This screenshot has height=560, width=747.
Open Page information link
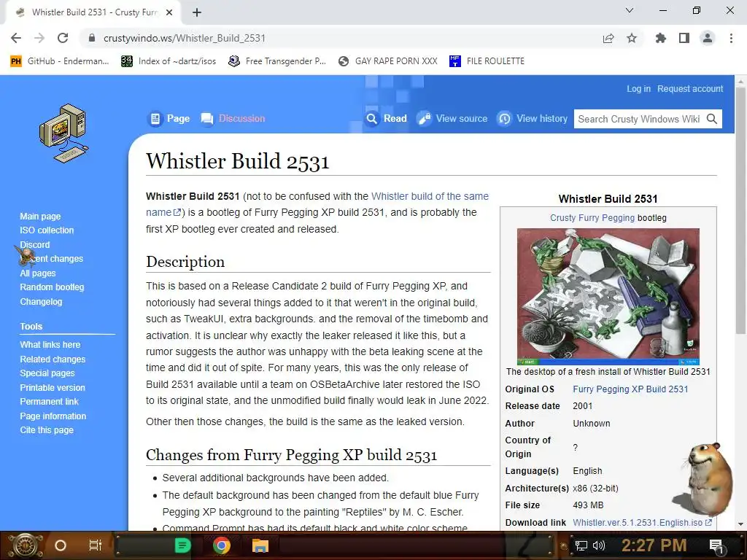(53, 416)
